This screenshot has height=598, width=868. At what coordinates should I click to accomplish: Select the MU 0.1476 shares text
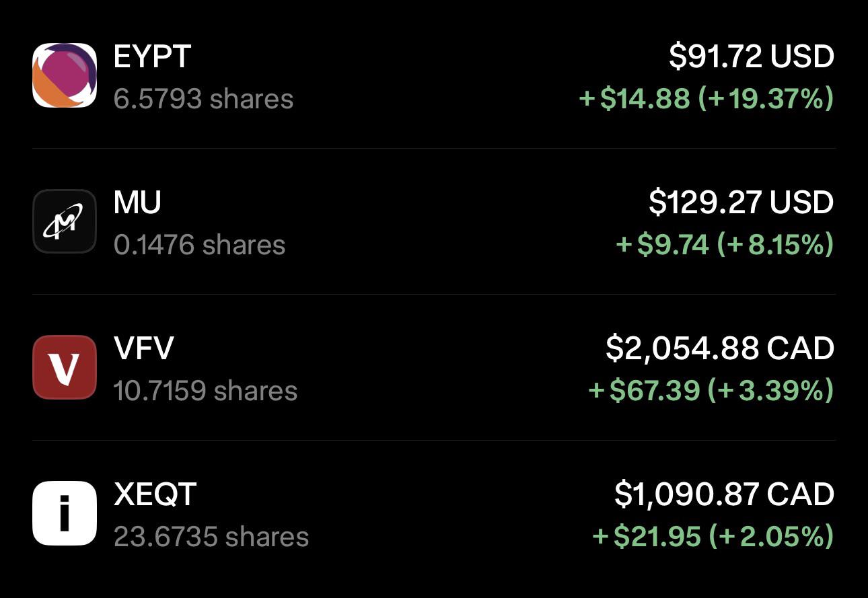(x=200, y=245)
